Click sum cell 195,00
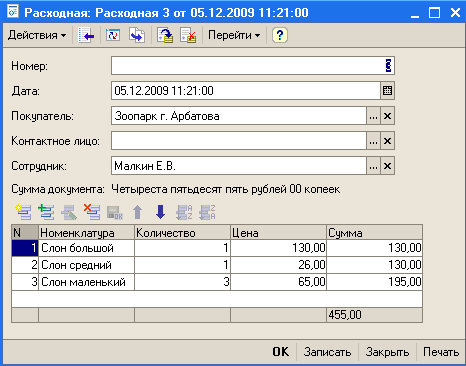Viewport: 466px width, 366px height. (x=375, y=282)
